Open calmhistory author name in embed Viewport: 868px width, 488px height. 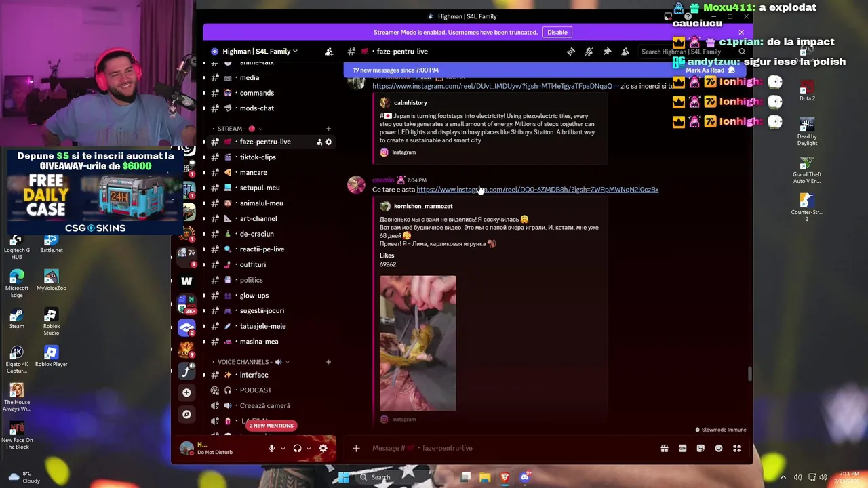(410, 103)
